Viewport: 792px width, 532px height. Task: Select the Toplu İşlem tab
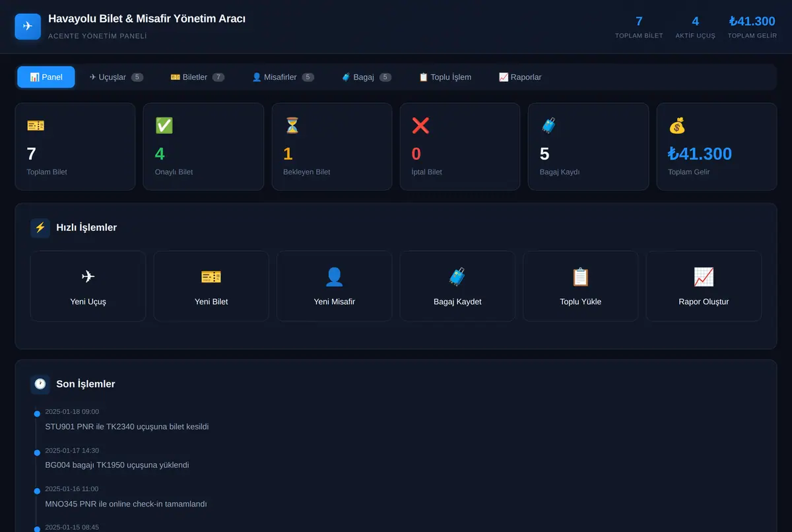pos(445,77)
